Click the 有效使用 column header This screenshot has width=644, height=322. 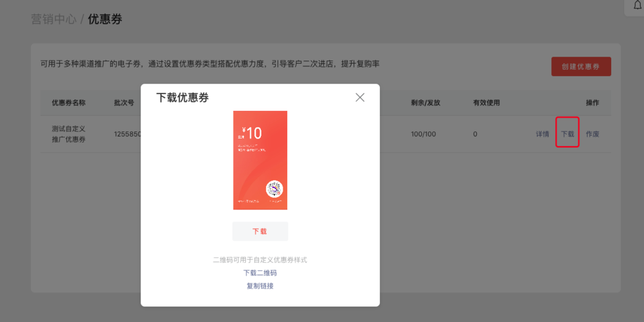click(486, 103)
